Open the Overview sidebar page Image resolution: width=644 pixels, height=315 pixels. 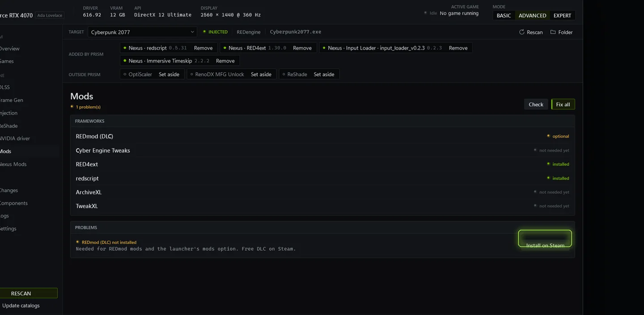9,49
